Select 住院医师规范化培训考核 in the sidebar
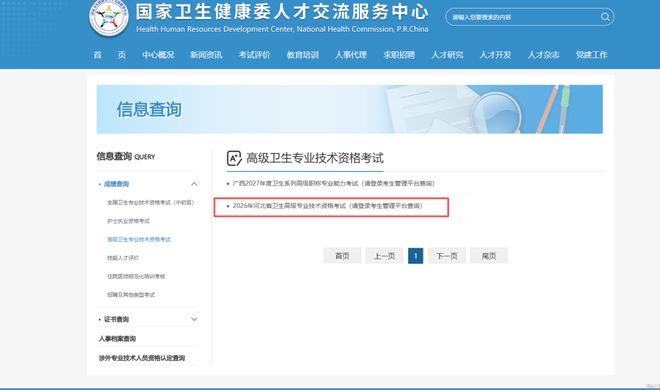 (136, 276)
